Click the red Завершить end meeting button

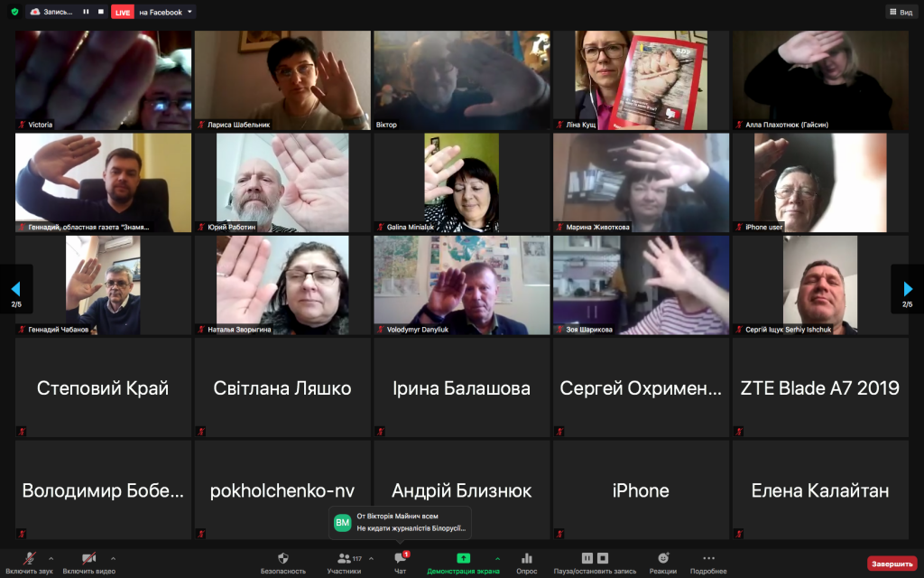(892, 564)
